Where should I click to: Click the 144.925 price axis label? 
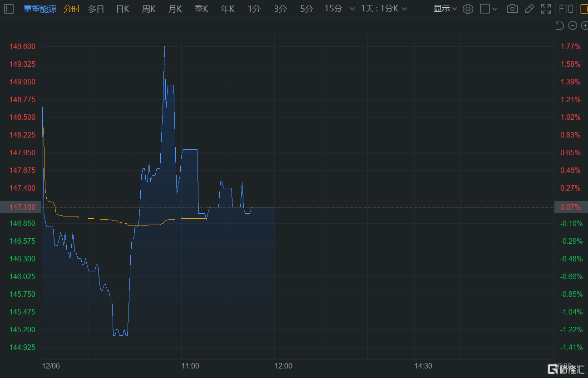pyautogui.click(x=23, y=347)
